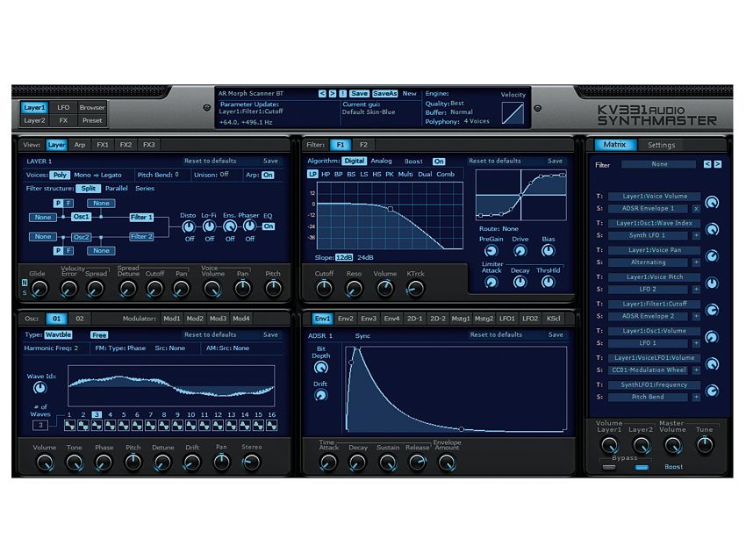Open oscillator Type Wavtble dropdown
The width and height of the screenshot is (746, 560).
click(x=58, y=335)
